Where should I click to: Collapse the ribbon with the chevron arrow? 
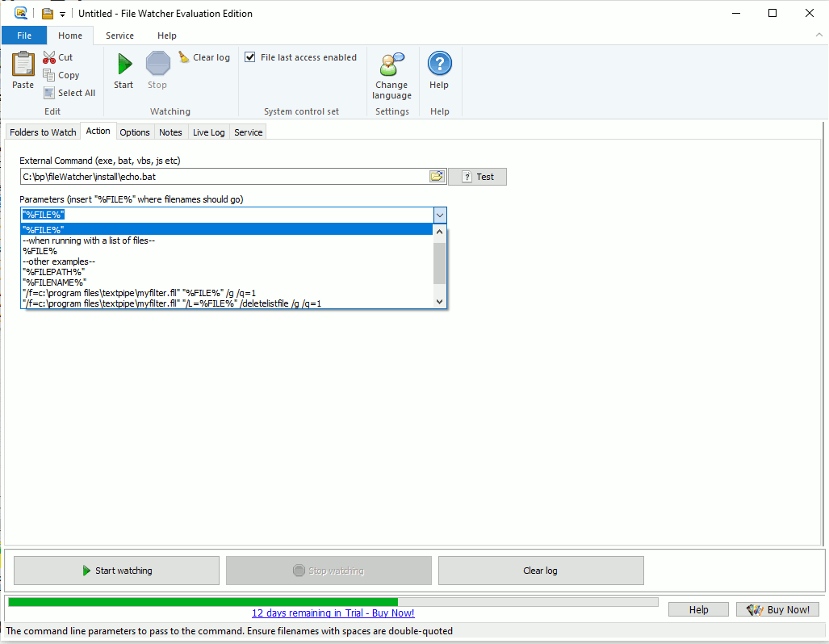818,36
